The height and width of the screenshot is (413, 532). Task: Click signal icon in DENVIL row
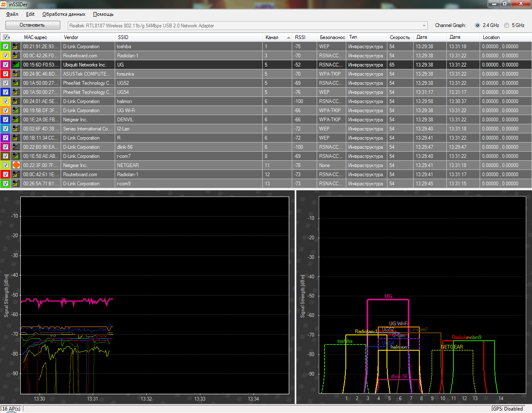tap(16, 120)
